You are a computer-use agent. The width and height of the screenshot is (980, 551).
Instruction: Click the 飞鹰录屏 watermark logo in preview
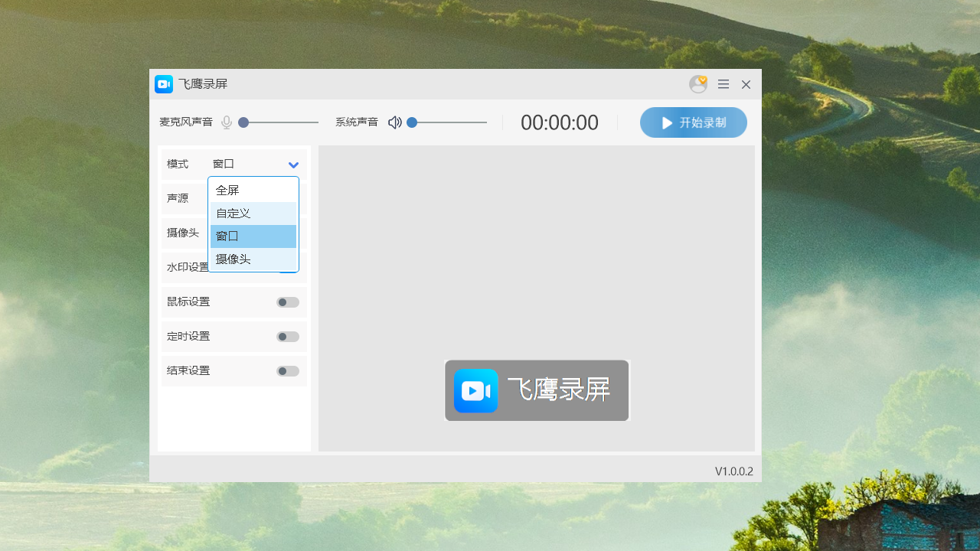tap(475, 390)
